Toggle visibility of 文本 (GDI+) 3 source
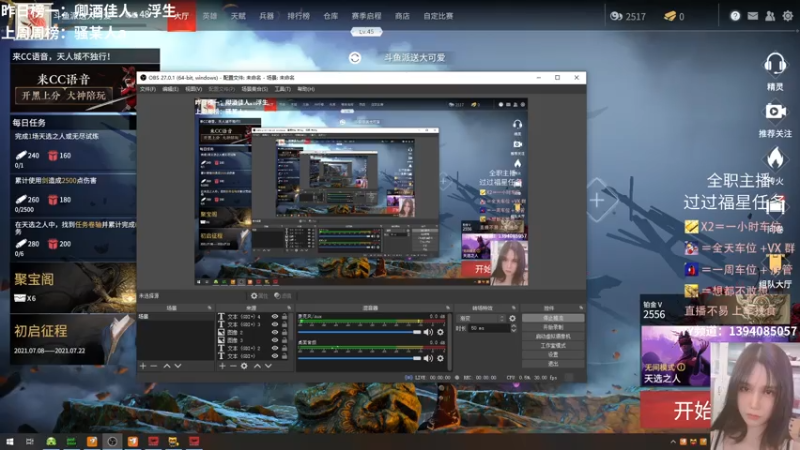The image size is (800, 450). [275, 324]
